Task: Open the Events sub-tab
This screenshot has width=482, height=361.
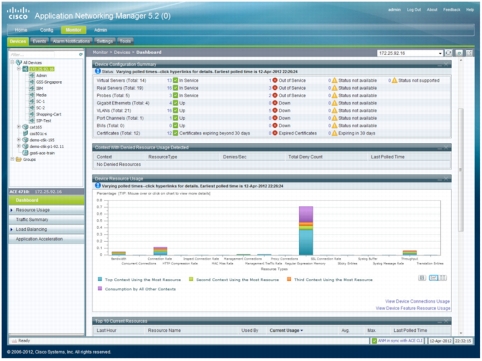Action: (39, 41)
